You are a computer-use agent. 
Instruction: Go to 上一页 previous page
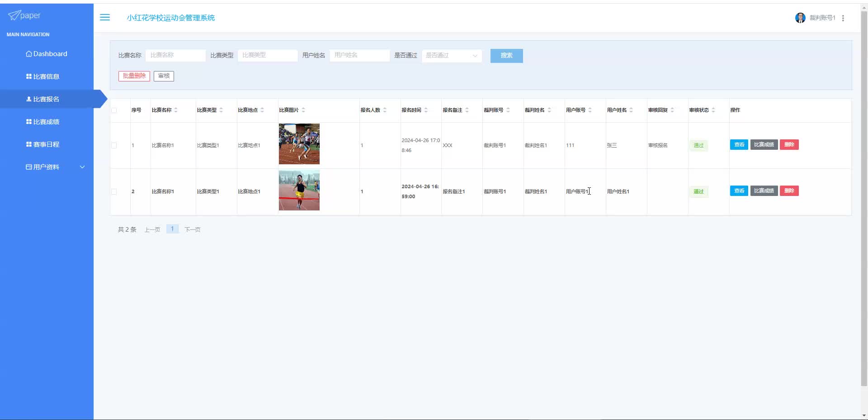click(x=152, y=230)
